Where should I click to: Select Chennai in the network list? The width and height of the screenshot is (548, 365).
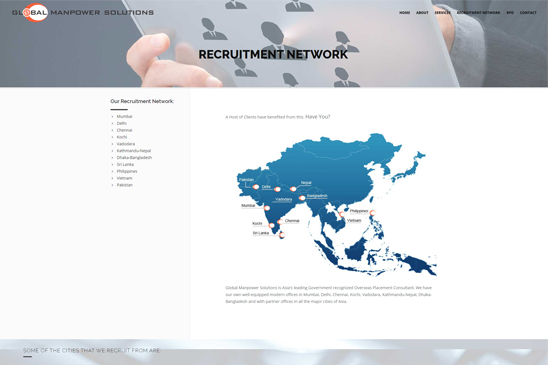pyautogui.click(x=124, y=130)
